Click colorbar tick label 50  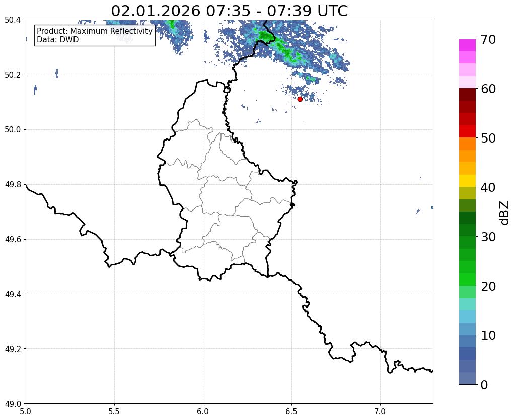coord(488,138)
